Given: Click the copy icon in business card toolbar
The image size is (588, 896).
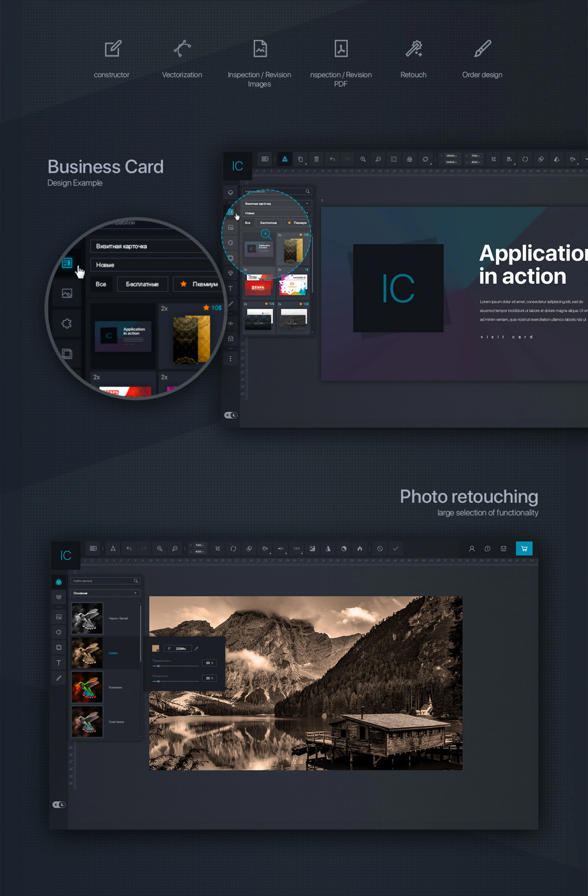Looking at the screenshot, I should 300,159.
